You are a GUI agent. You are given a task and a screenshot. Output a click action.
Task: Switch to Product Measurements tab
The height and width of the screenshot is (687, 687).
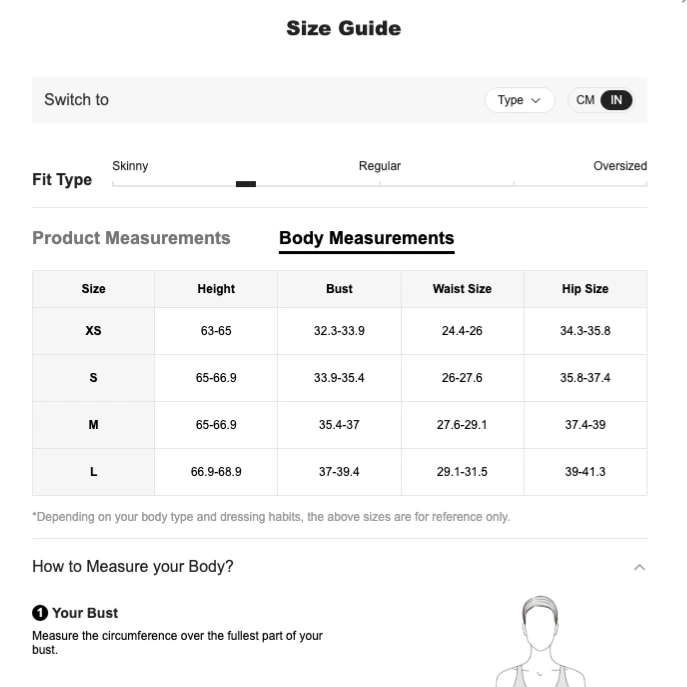click(131, 238)
